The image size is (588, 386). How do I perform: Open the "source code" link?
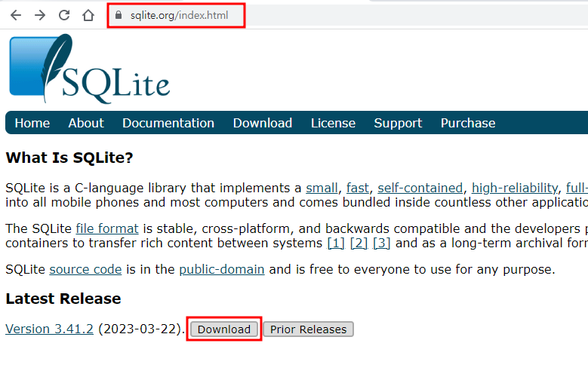click(x=85, y=269)
